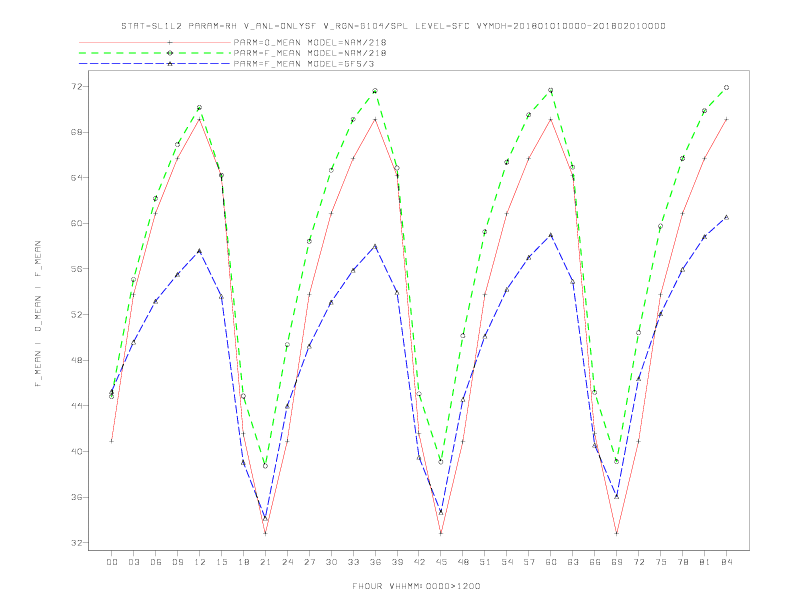Click x-axis tick label 75
The width and height of the screenshot is (792, 612).
[661, 562]
